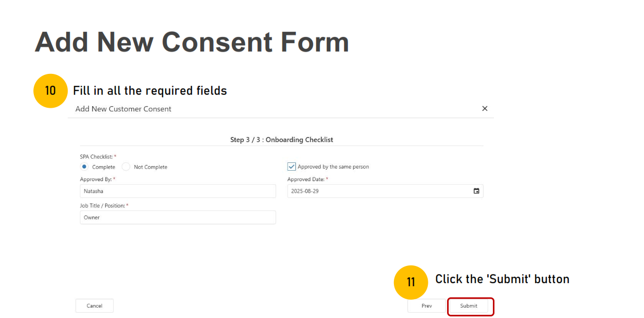Focus the Job Title field showing Owner
The height and width of the screenshot is (318, 644).
[178, 218]
